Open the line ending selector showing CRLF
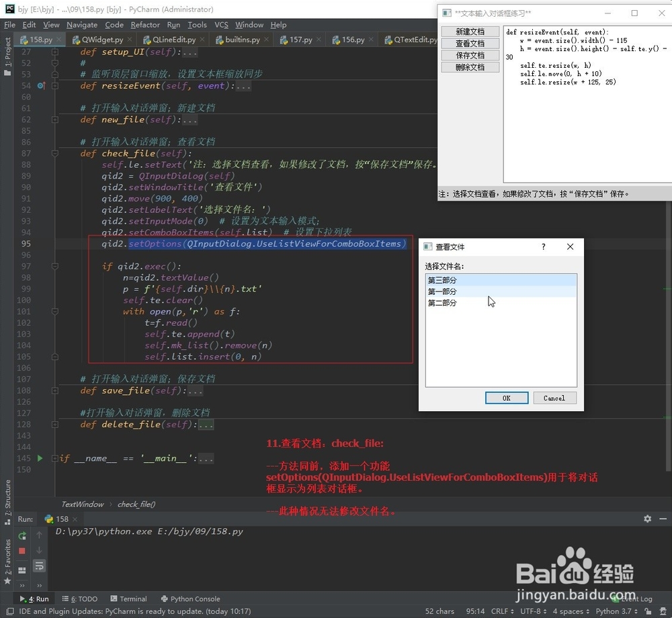Image resolution: width=672 pixels, height=618 pixels. click(x=502, y=611)
